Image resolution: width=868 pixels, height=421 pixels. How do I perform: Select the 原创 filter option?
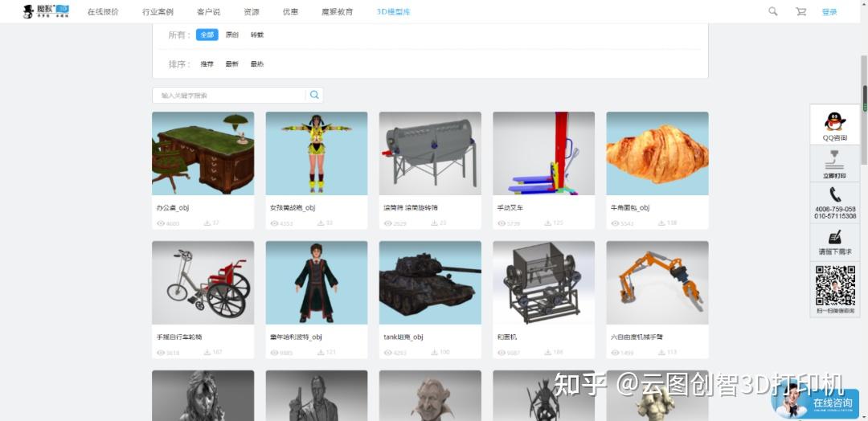(x=232, y=35)
